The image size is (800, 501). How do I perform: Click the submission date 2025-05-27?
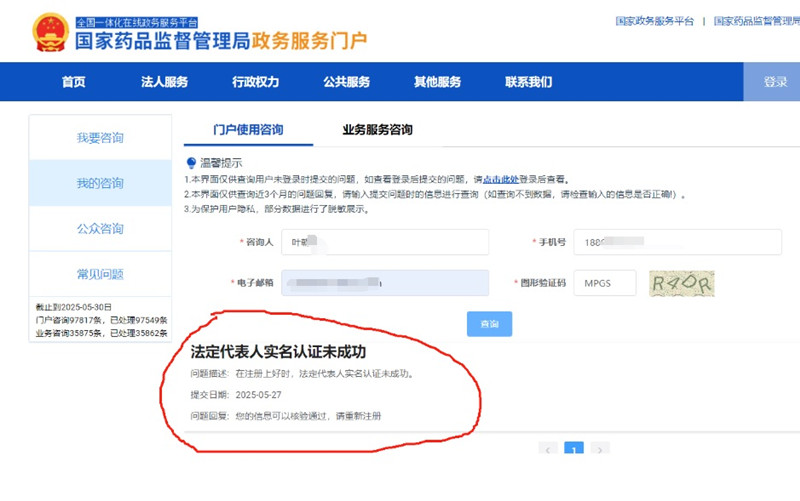[258, 394]
